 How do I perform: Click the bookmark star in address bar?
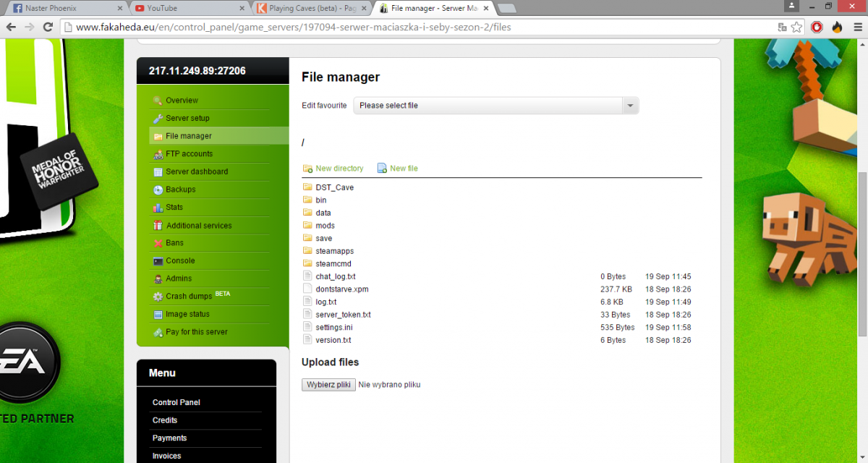click(x=796, y=27)
